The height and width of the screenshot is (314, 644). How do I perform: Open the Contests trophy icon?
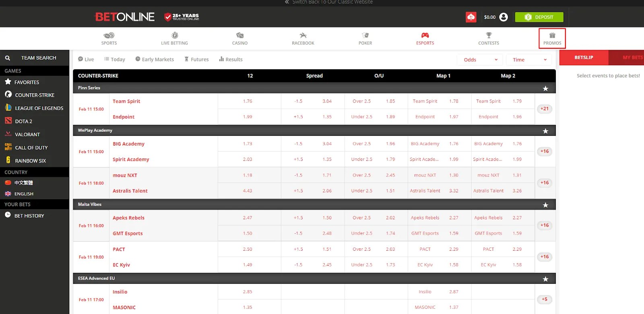coord(489,35)
